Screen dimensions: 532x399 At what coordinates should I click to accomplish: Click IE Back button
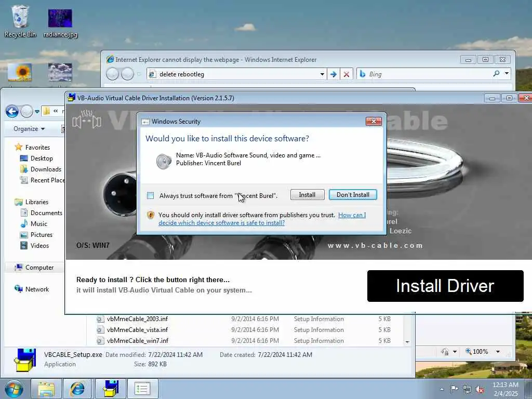point(113,74)
